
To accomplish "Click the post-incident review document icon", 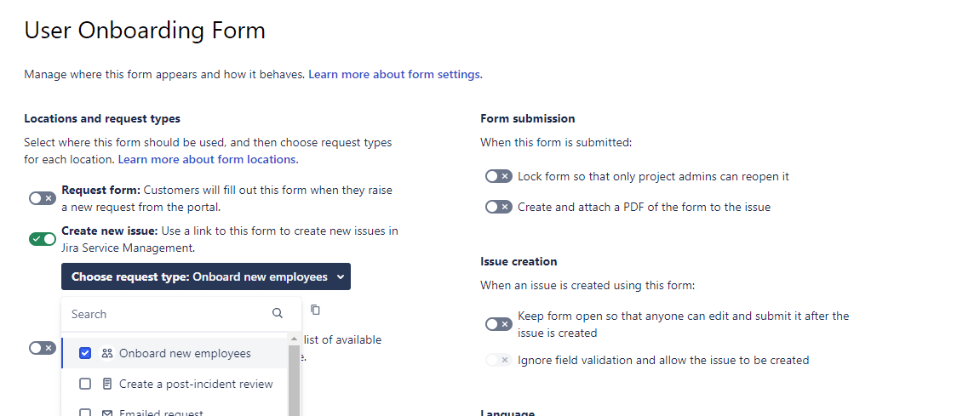I will (107, 384).
